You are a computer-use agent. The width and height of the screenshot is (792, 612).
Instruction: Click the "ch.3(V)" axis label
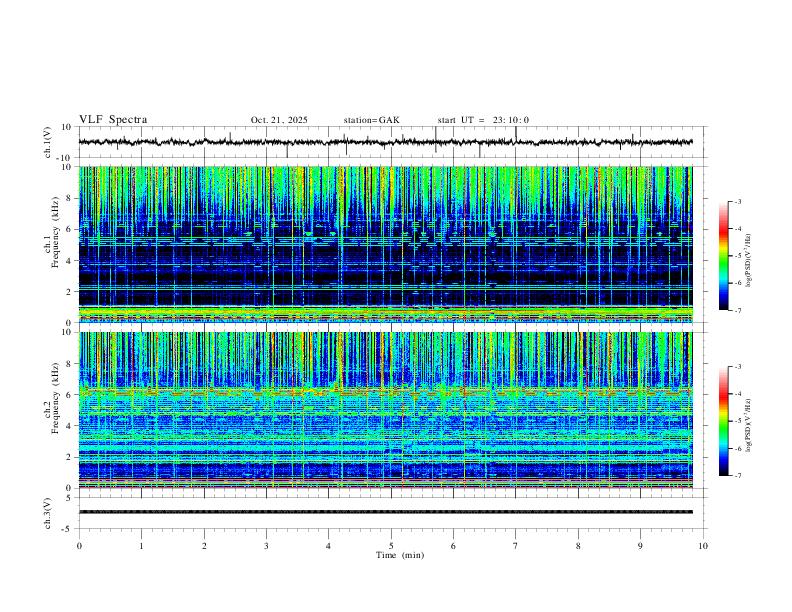pyautogui.click(x=48, y=513)
